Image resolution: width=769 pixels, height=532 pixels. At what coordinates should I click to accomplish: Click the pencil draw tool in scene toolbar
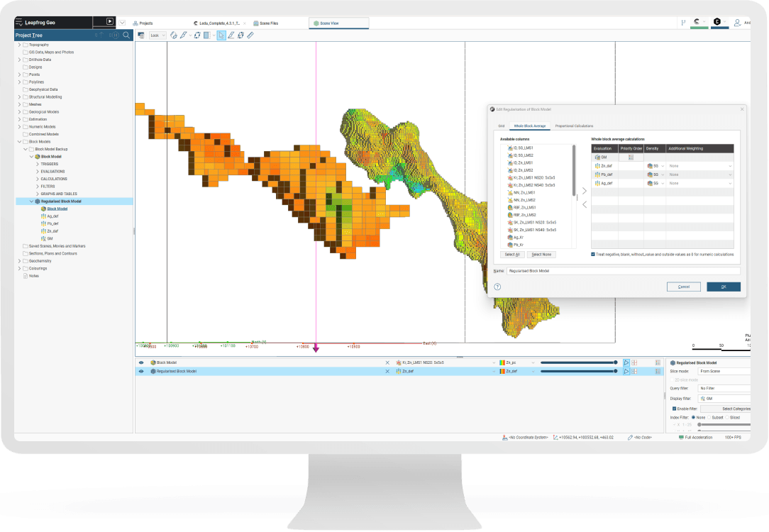(x=184, y=35)
